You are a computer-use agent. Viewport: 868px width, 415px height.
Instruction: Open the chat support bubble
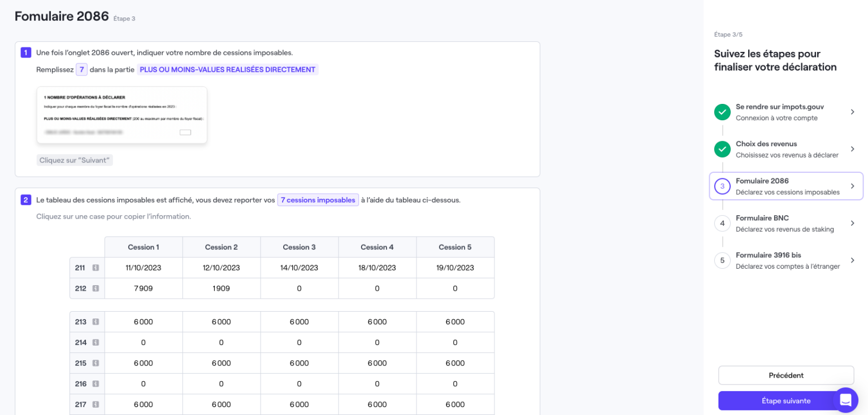[845, 400]
